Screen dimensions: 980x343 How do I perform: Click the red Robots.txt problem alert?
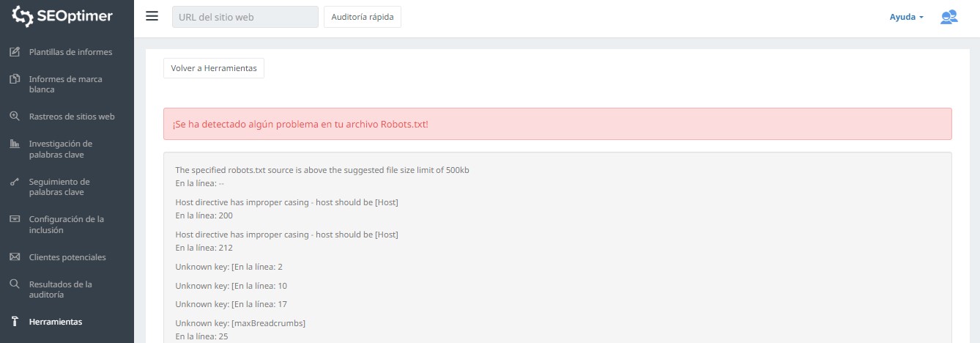(x=557, y=124)
